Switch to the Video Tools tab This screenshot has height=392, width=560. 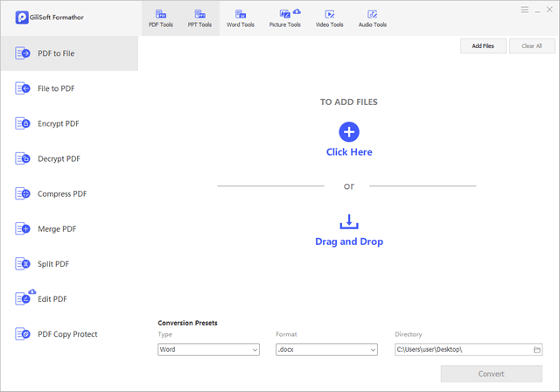pos(329,17)
